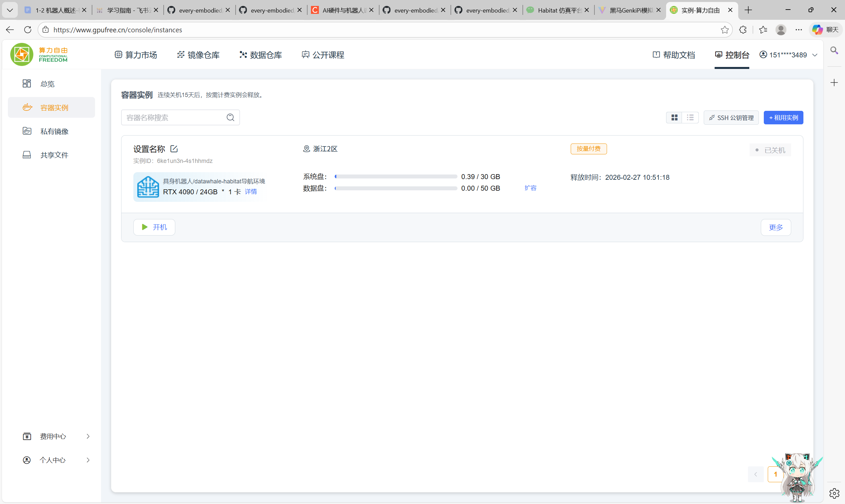Click the datawhale-habitat image thumbnail icon
Image resolution: width=845 pixels, height=504 pixels.
tap(148, 186)
